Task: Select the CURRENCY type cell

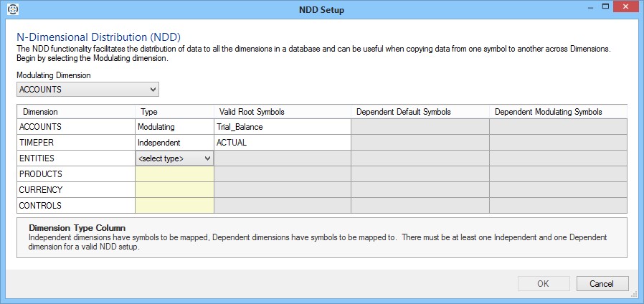Action: (x=174, y=190)
